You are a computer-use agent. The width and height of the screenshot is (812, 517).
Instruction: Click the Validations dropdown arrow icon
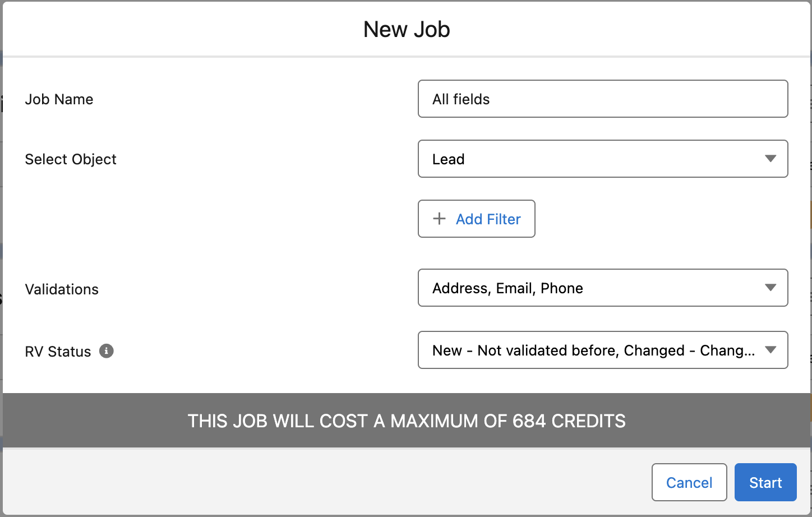pyautogui.click(x=771, y=288)
